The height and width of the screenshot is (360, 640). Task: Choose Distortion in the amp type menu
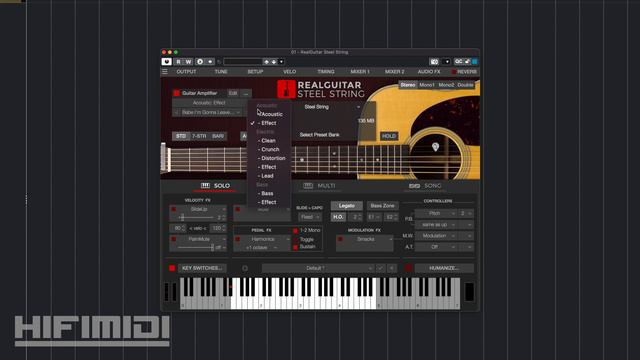[x=273, y=158]
